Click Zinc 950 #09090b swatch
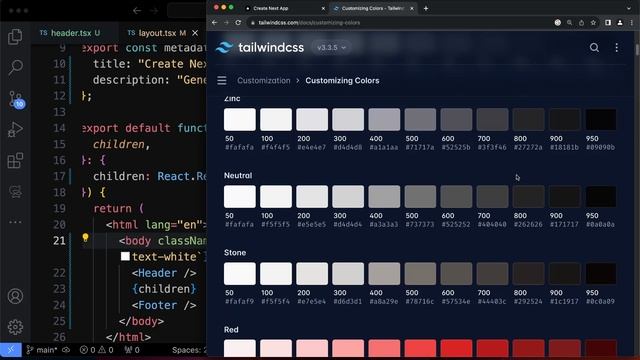This screenshot has width=640, height=360. 600,120
